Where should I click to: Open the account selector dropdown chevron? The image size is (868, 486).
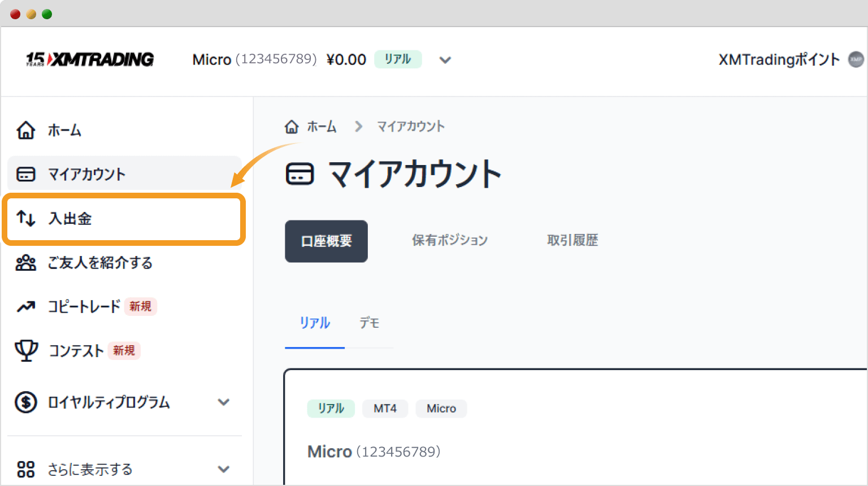pos(445,60)
